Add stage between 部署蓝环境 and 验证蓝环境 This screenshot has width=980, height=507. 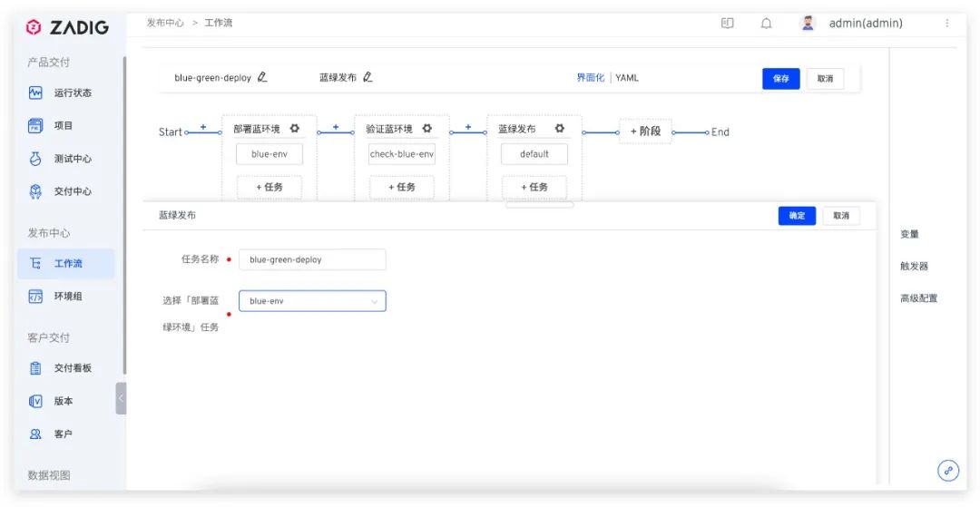click(x=336, y=127)
